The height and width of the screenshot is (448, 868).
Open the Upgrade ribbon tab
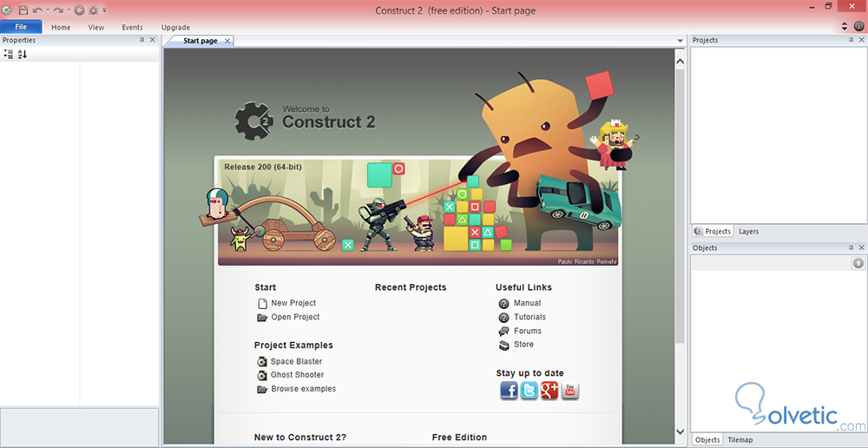coord(175,27)
